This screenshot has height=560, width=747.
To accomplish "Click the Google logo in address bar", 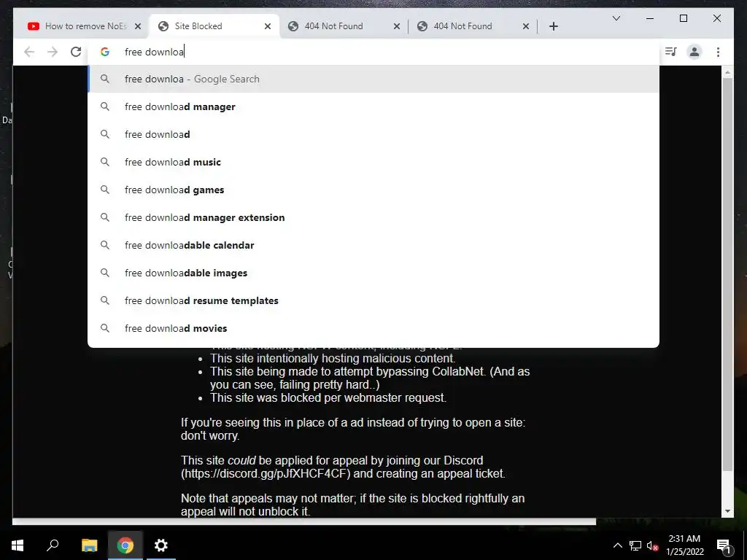I will 105,52.
